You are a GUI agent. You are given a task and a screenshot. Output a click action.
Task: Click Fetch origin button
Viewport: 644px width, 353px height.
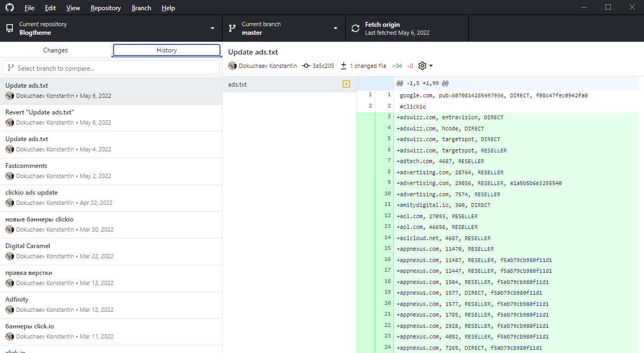(x=407, y=28)
